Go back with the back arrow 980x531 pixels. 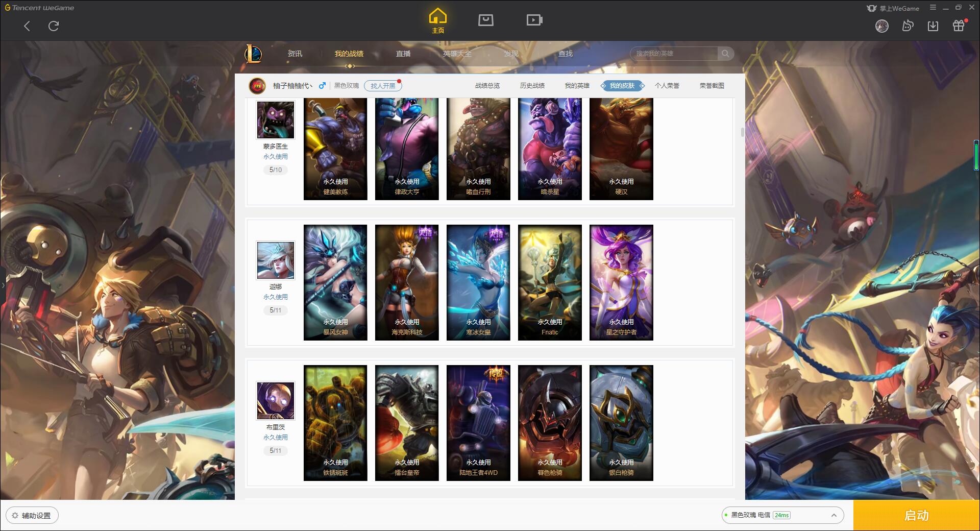click(x=27, y=26)
